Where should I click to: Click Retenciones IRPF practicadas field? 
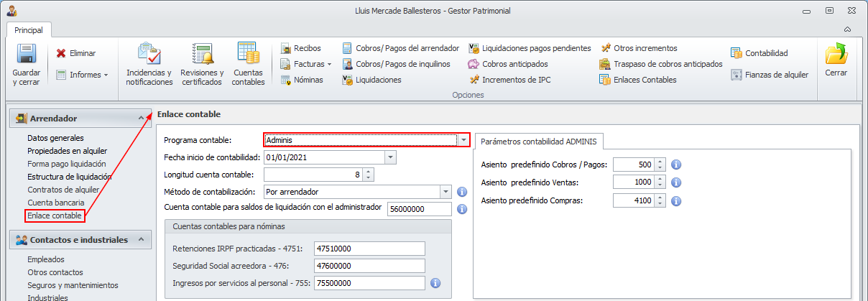click(369, 249)
